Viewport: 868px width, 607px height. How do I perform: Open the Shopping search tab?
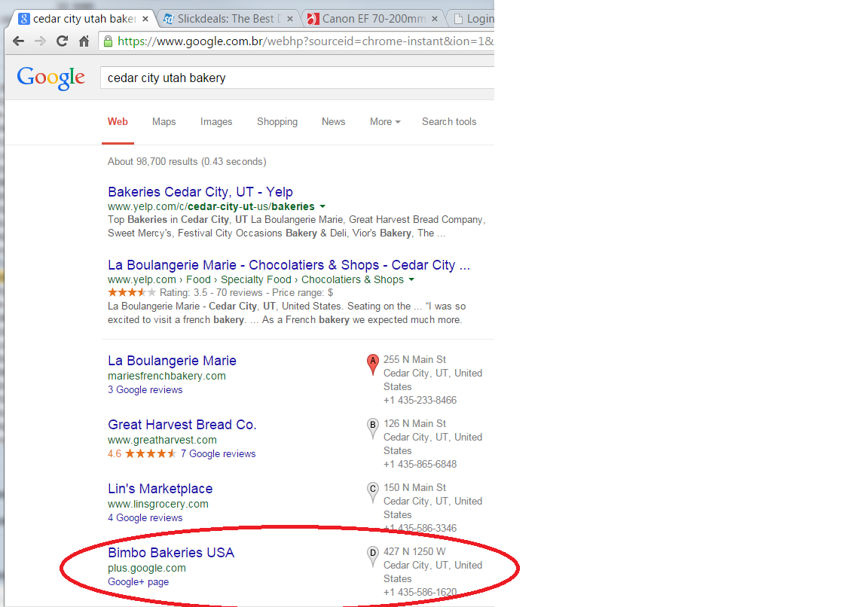(x=277, y=122)
